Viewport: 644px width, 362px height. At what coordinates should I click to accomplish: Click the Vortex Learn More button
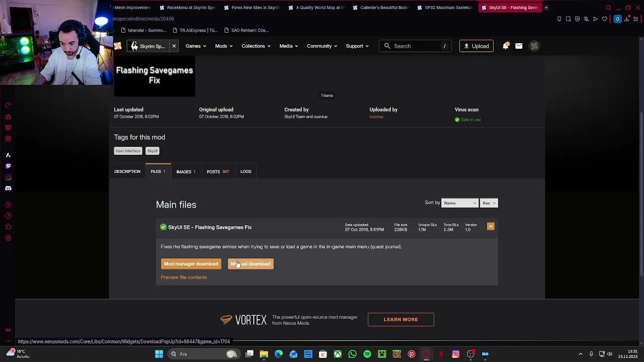click(400, 319)
